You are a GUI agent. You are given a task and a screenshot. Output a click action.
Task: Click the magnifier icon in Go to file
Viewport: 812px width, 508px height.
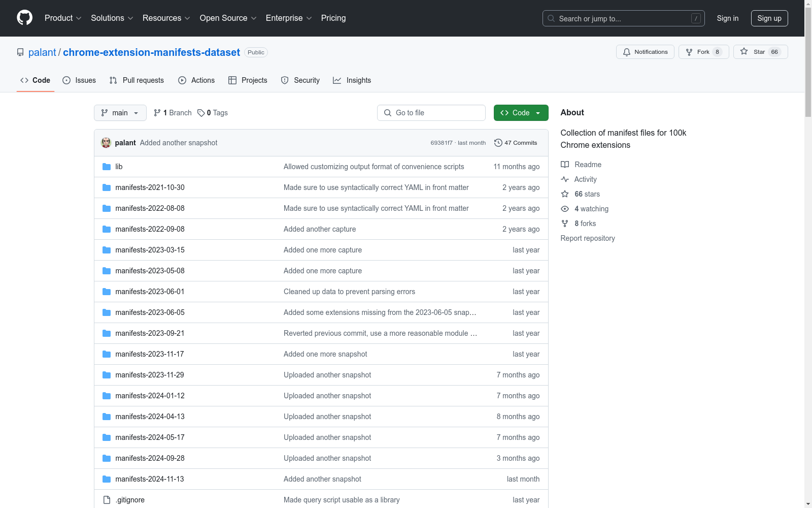(x=388, y=113)
